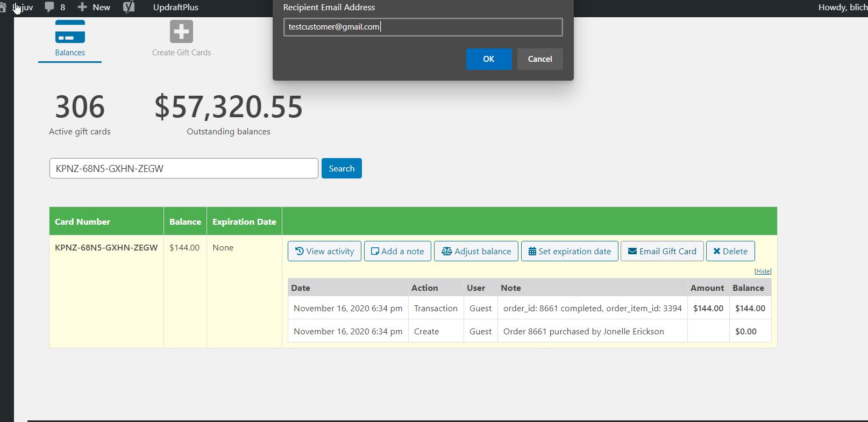Image resolution: width=868 pixels, height=422 pixels.
Task: Click the gift card number search field
Action: [x=183, y=168]
